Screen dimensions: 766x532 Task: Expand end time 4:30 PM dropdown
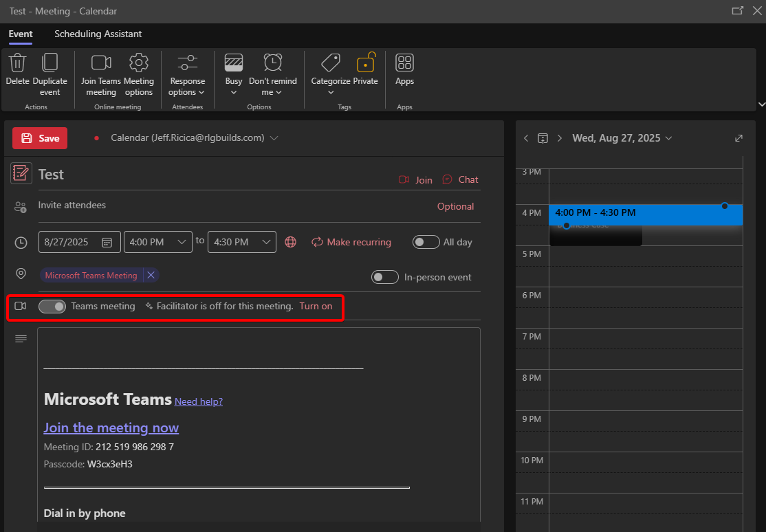point(266,242)
